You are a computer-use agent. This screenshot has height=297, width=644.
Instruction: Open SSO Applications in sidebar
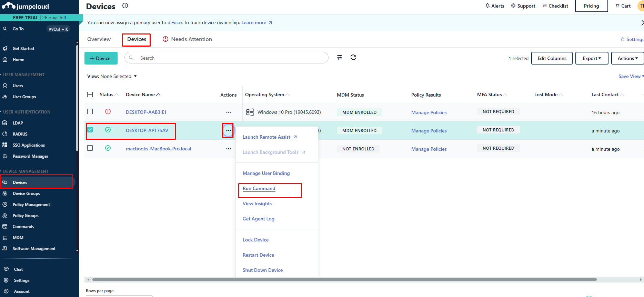[29, 145]
